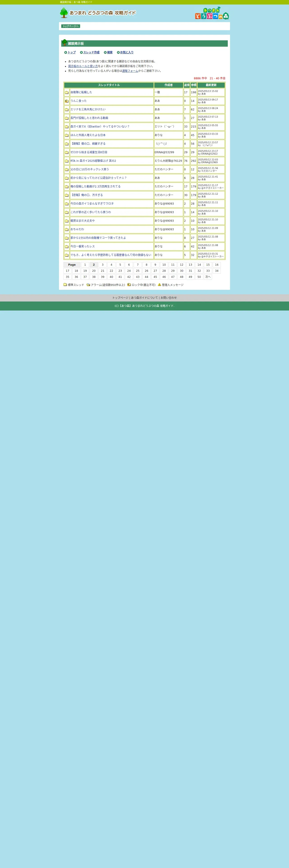Click the arrow icon beside トップ
The image size is (289, 868).
pos(65,53)
